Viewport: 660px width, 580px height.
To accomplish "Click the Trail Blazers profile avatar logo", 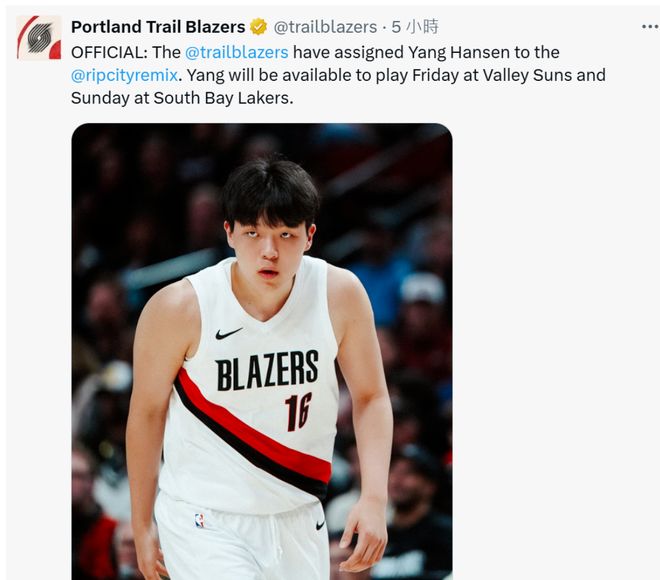I will tap(39, 38).
